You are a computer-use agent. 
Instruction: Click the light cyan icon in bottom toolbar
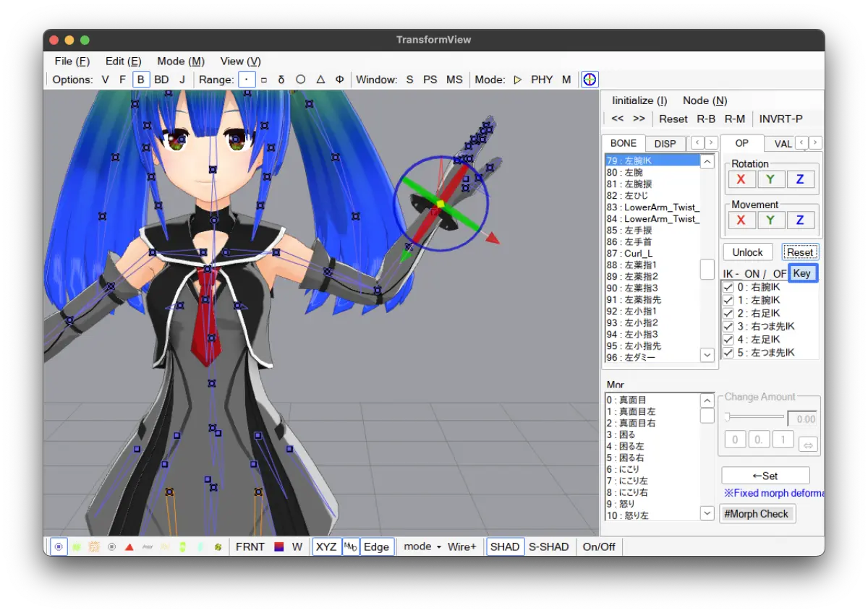(200, 546)
